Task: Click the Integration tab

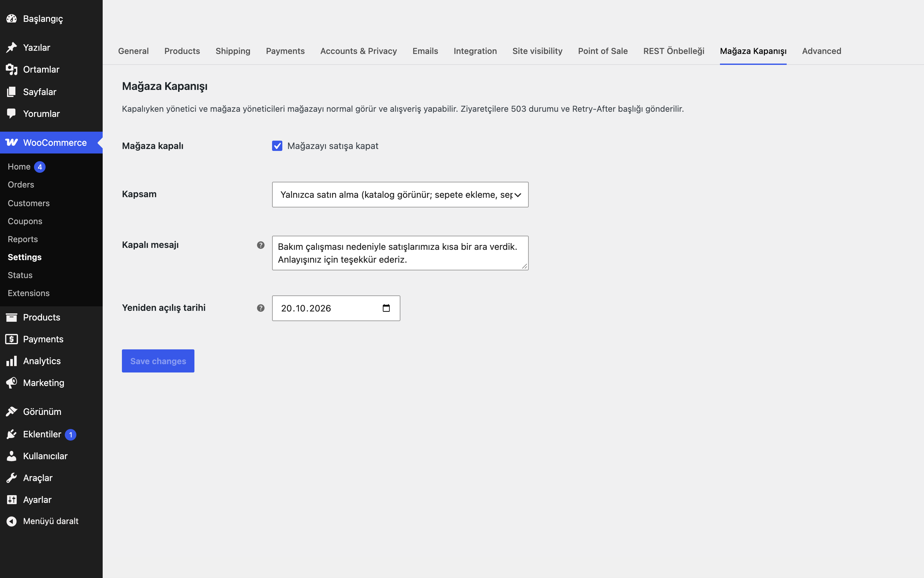Action: click(x=475, y=51)
